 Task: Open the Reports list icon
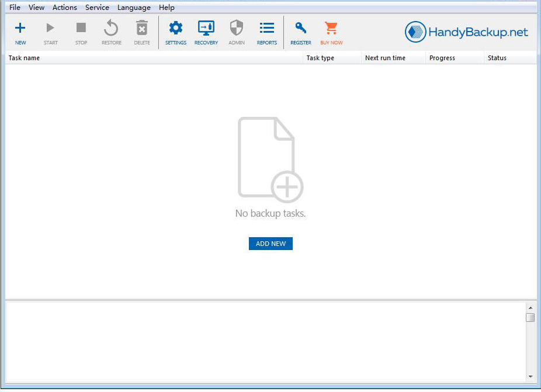267,29
